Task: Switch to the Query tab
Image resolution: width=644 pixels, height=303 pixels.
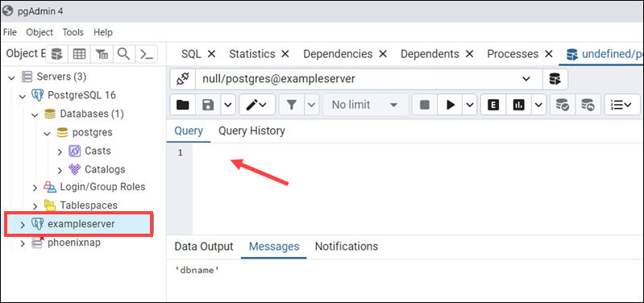Action: pyautogui.click(x=189, y=131)
